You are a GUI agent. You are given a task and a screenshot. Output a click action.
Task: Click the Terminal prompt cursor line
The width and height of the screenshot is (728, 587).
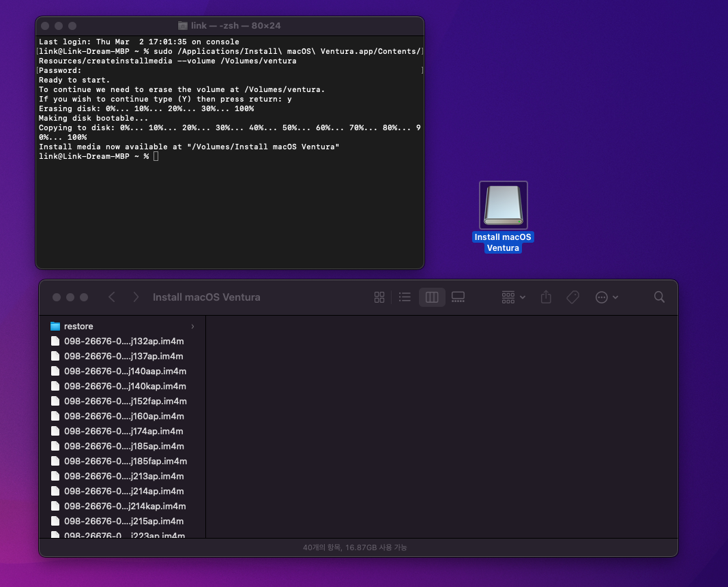(98, 156)
